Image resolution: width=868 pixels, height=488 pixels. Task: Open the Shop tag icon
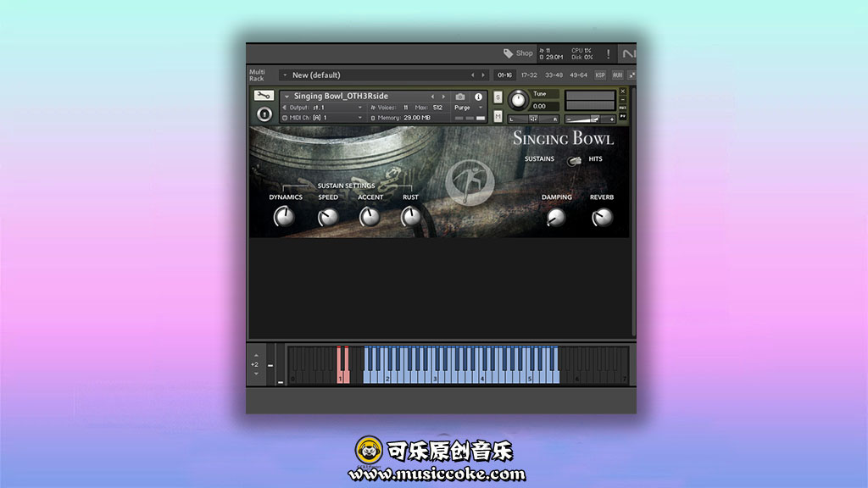[508, 53]
